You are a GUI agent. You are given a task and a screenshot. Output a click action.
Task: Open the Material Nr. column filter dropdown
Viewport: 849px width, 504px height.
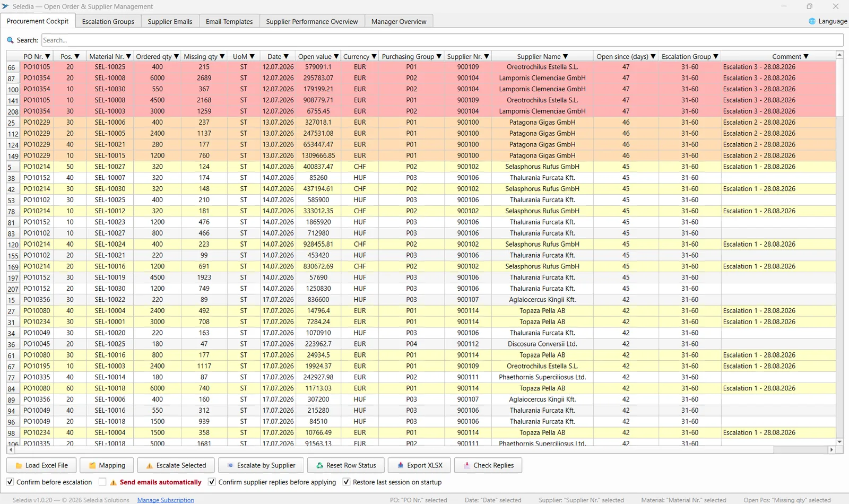(x=128, y=56)
